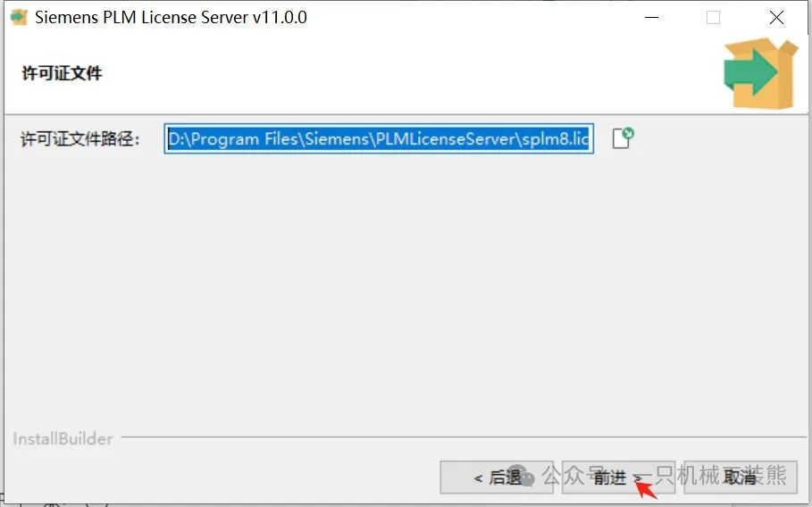812x507 pixels.
Task: Click the red arrow pointer annotation
Action: (x=645, y=488)
